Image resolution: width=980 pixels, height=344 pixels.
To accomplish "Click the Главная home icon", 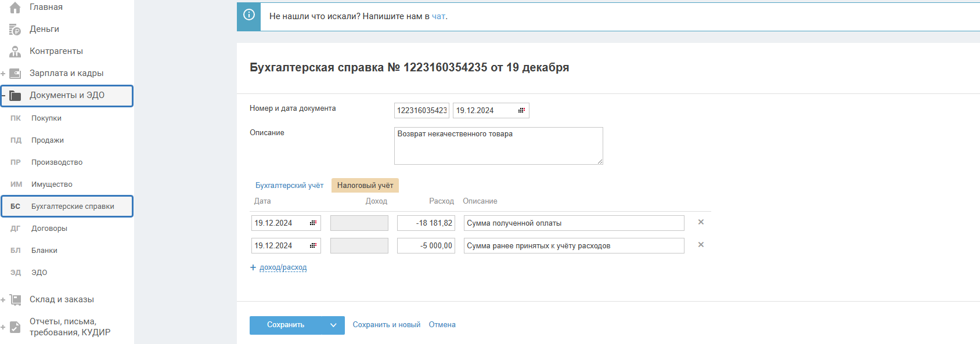I will pos(15,7).
